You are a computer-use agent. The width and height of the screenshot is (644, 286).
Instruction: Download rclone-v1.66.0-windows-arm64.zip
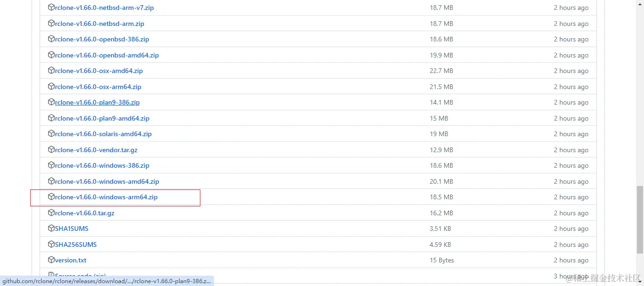(106, 197)
